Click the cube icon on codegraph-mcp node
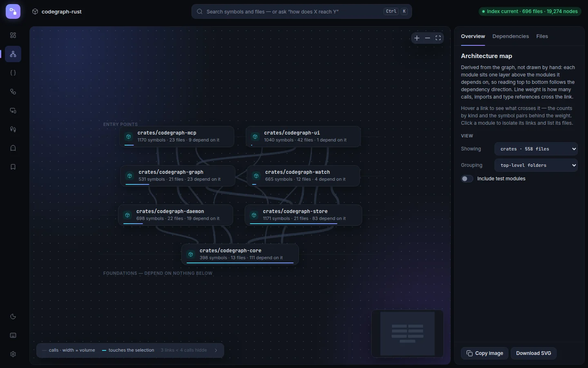Screen dimensions: 588x368 (x=129, y=137)
